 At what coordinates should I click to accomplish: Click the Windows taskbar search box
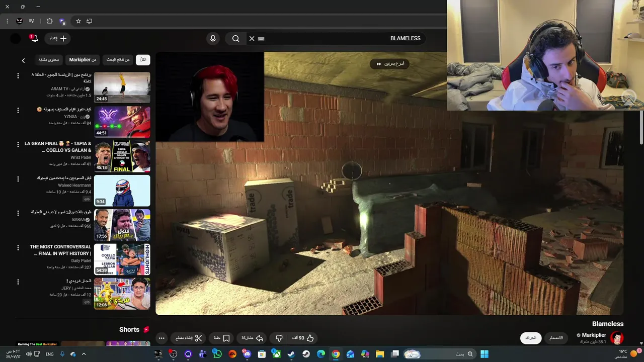coord(439,354)
